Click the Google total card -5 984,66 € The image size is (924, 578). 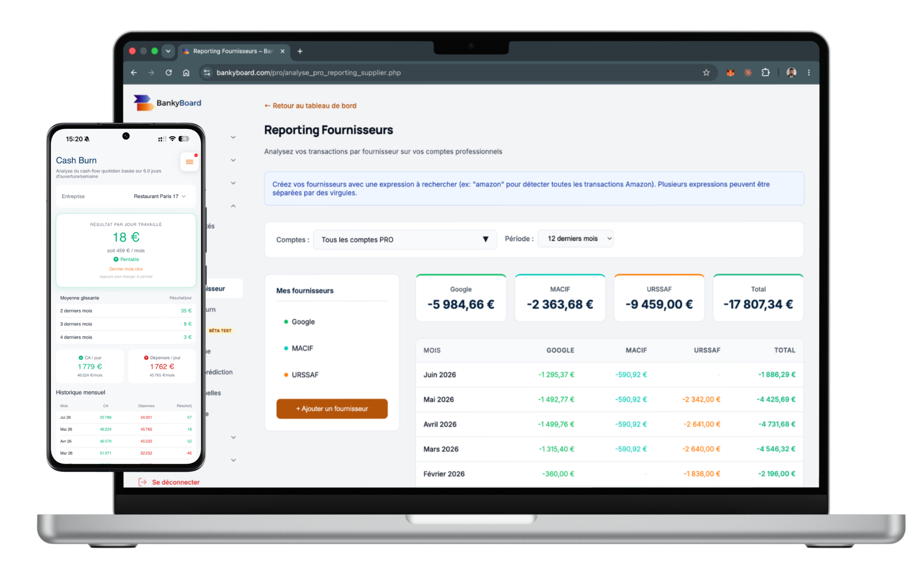click(461, 298)
